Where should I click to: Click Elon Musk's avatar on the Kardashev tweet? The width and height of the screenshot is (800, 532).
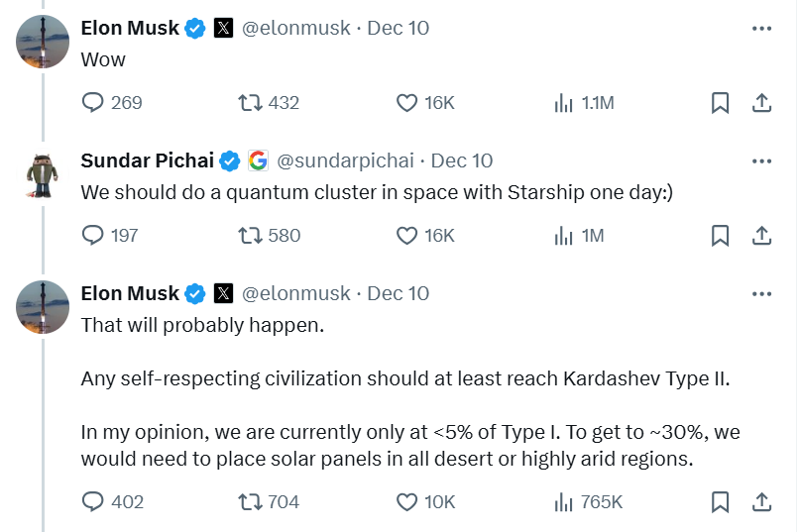(42, 305)
